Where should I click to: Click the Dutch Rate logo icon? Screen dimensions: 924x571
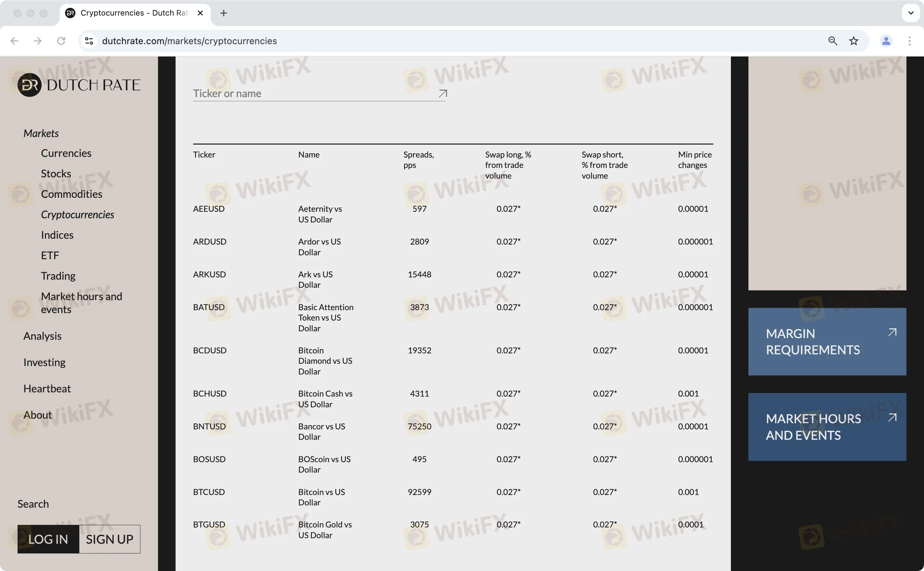[x=29, y=85]
